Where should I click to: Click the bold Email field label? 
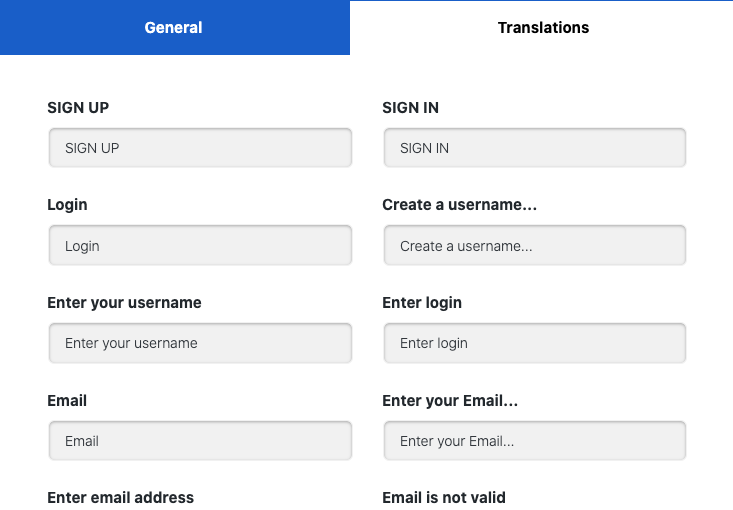67,401
